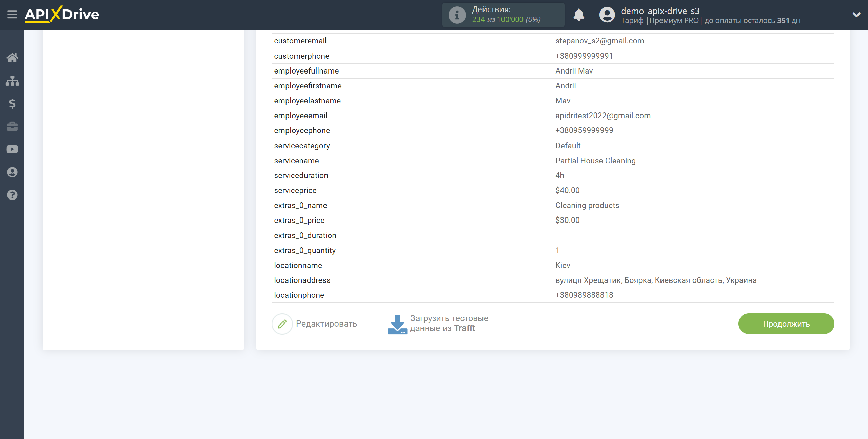This screenshot has width=868, height=439.
Task: Click the Продолжить button
Action: [786, 324]
